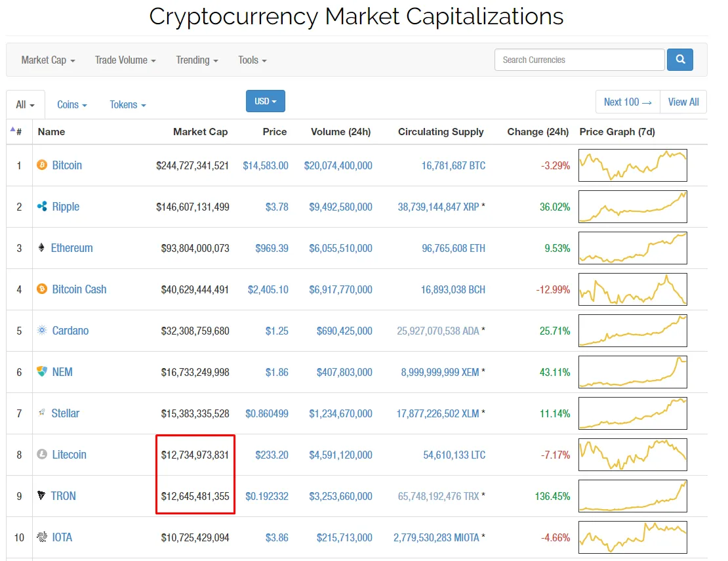Click the Bitcoin coin logo icon
This screenshot has height=561, width=728.
click(x=42, y=165)
